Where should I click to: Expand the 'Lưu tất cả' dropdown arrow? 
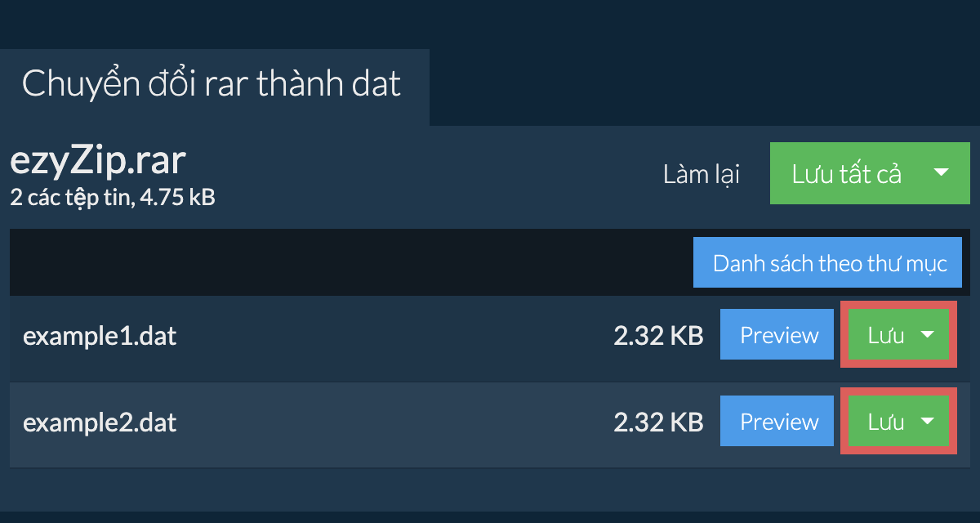coord(941,173)
